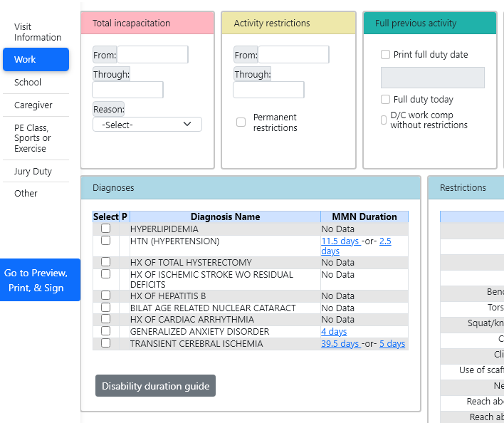Open the Reason select dropdown

coord(147,125)
